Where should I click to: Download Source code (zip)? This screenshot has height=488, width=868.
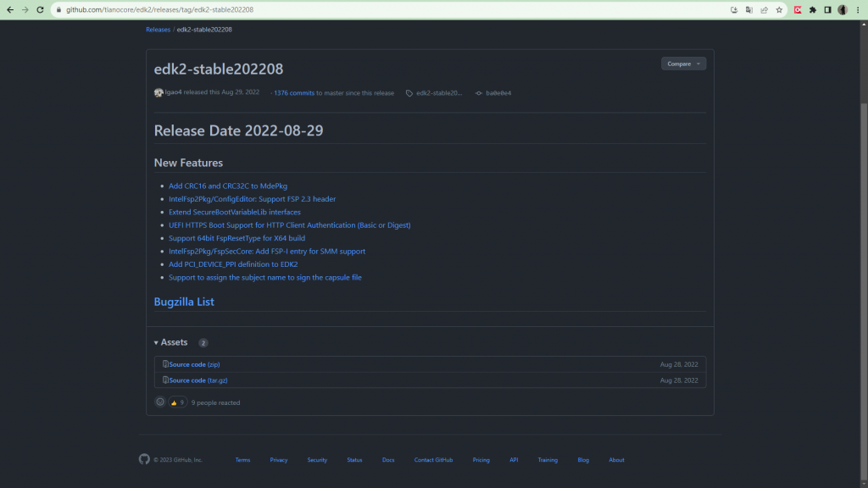pyautogui.click(x=194, y=364)
